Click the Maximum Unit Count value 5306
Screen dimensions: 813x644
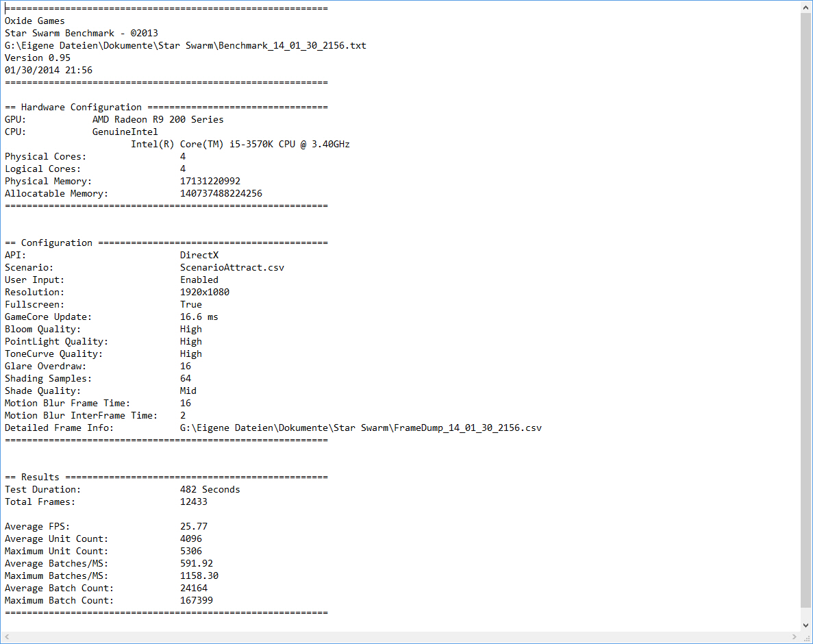coord(191,552)
